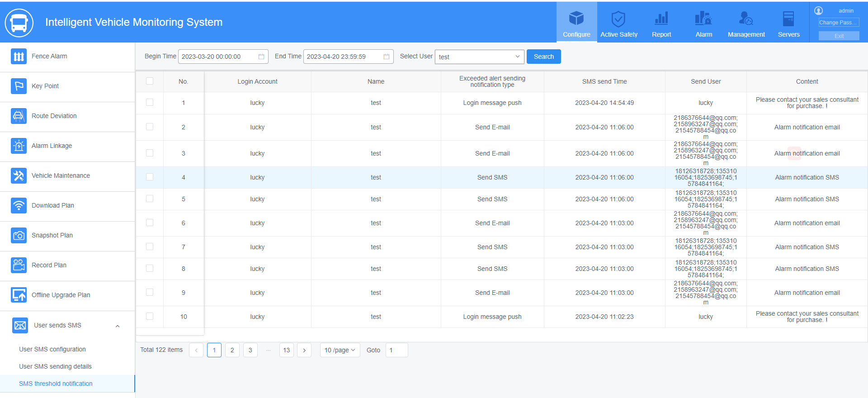The image size is (868, 398).
Task: Go to page 13
Action: (287, 350)
